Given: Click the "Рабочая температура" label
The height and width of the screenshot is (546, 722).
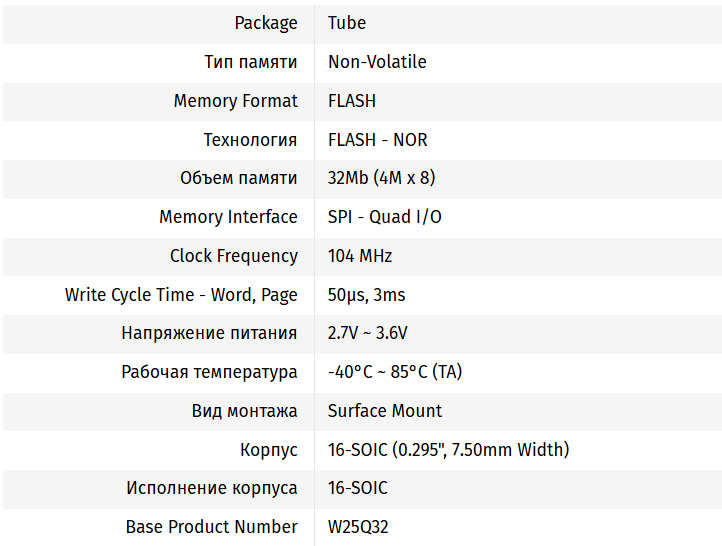Looking at the screenshot, I should pos(209,372).
